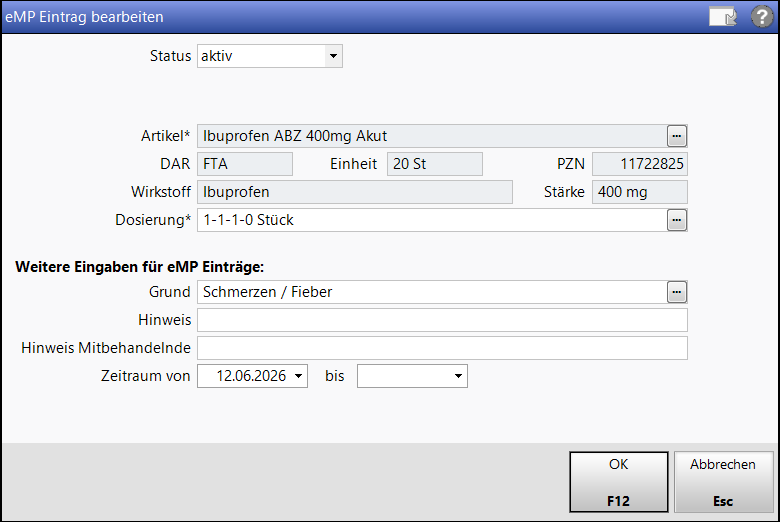This screenshot has height=522, width=780.
Task: Open the Artikel browse ellipsis button
Action: 677,136
